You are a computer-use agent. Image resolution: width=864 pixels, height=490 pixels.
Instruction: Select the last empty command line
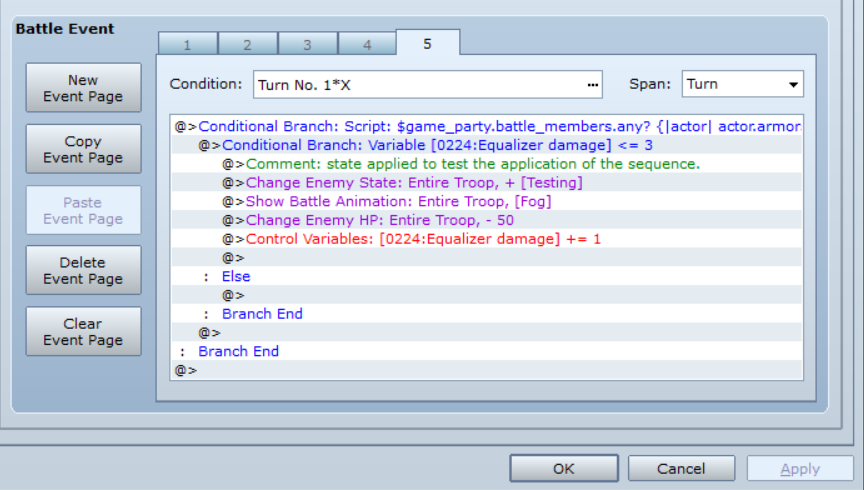[487, 370]
